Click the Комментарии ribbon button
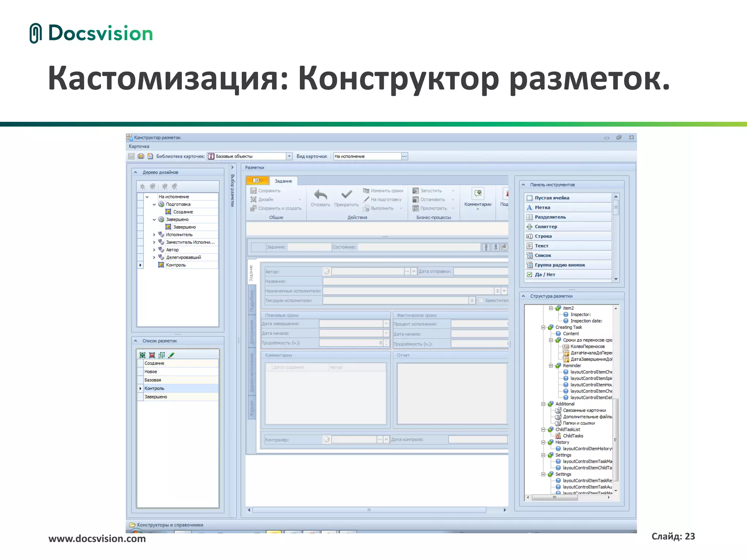The height and width of the screenshot is (560, 747). pos(478,199)
